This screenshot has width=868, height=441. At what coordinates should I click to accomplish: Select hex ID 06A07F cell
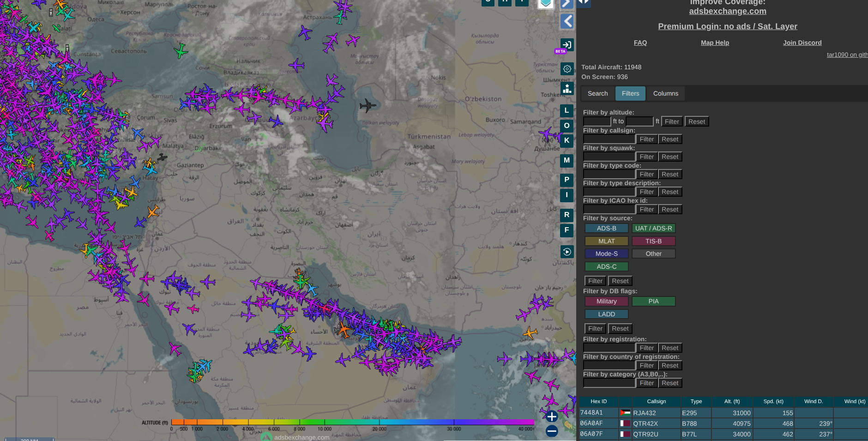point(598,434)
